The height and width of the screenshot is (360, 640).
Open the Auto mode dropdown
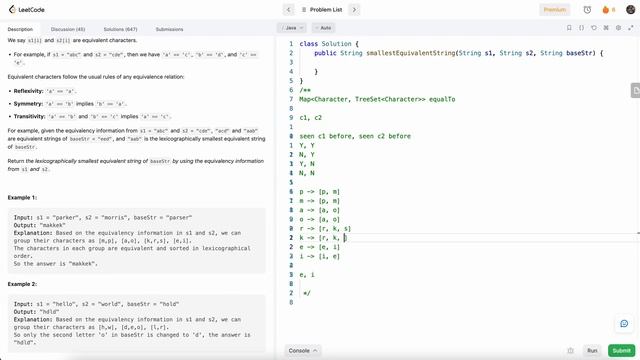(x=323, y=28)
